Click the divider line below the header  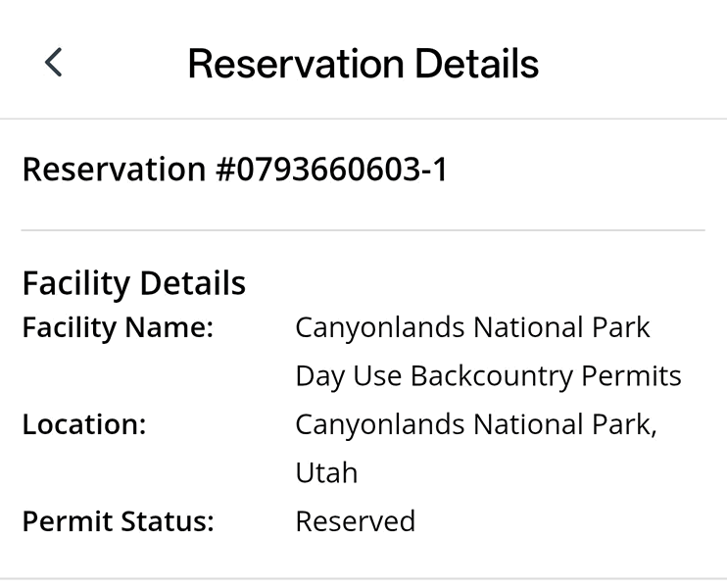click(x=363, y=120)
